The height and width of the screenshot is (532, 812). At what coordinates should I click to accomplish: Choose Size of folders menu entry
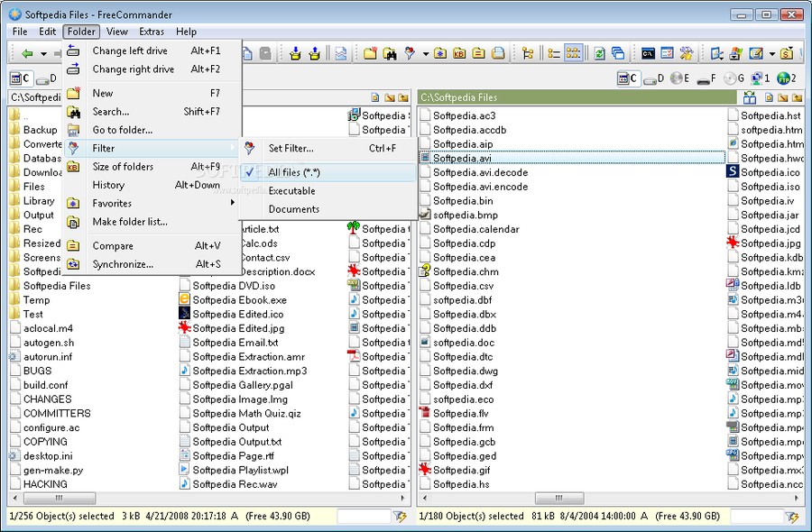pyautogui.click(x=152, y=167)
